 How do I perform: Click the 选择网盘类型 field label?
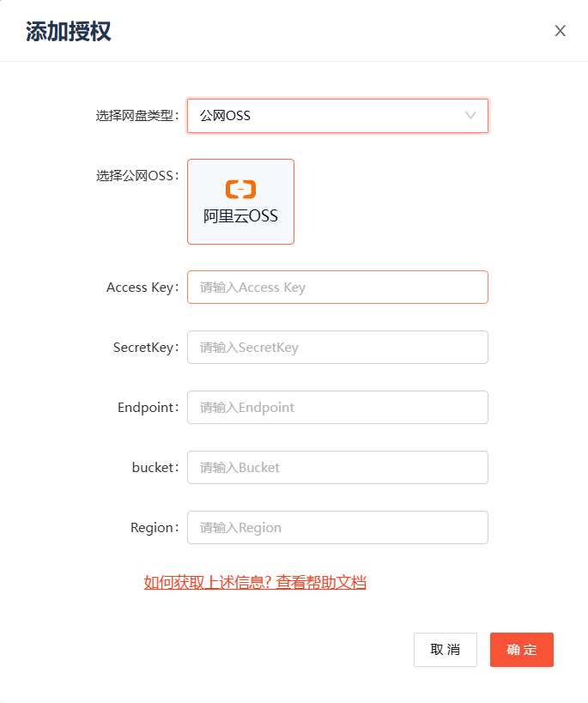pos(137,115)
